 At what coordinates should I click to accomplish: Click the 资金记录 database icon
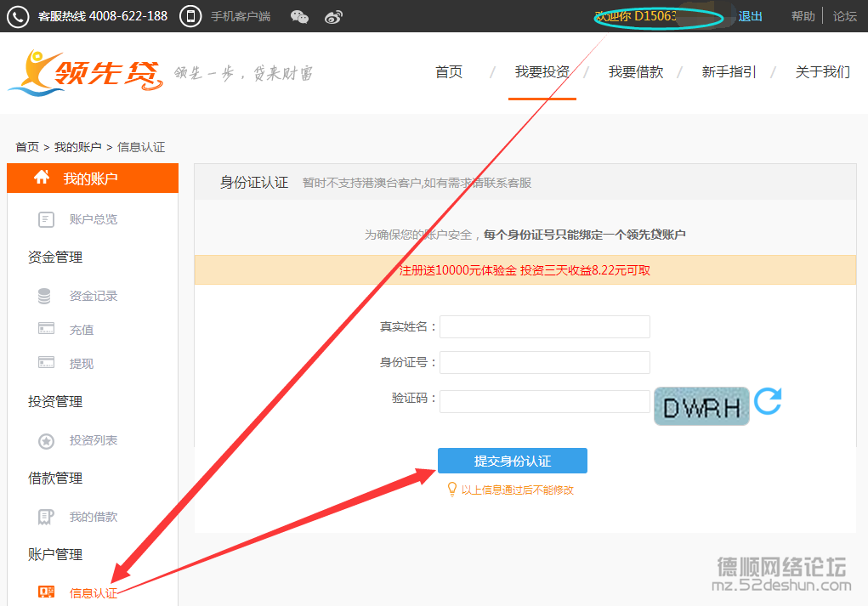pos(45,296)
